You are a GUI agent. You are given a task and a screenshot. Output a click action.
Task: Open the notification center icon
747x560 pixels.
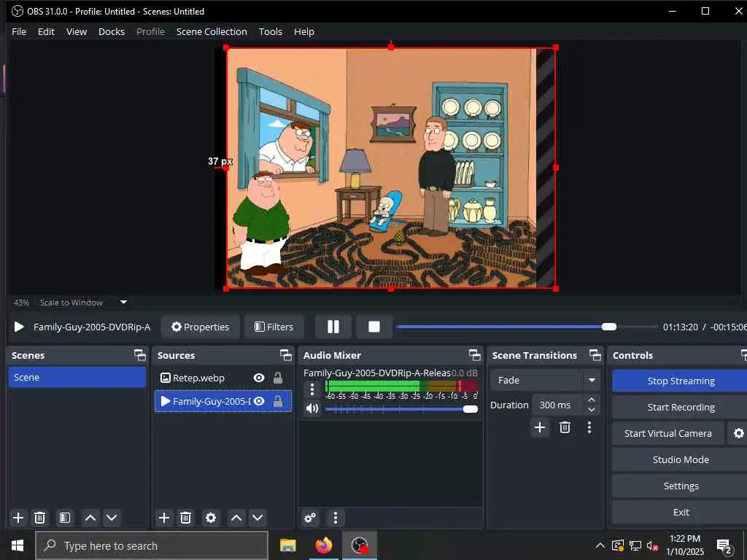tap(724, 546)
